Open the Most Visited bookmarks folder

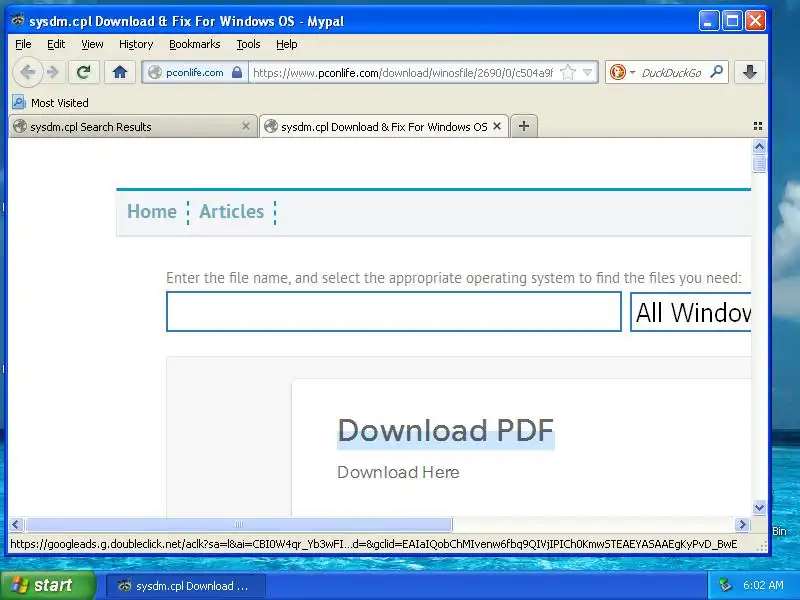tap(51, 103)
